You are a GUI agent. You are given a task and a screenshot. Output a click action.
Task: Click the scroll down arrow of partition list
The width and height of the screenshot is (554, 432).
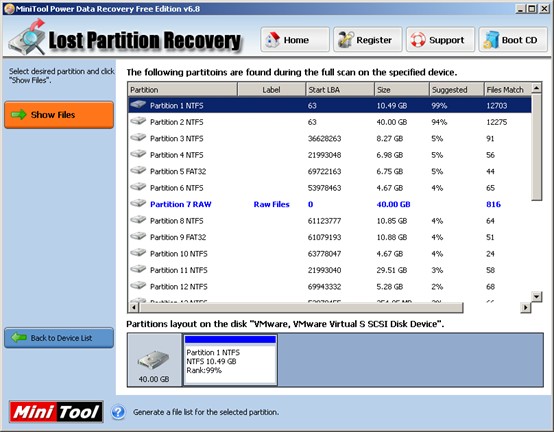[536, 297]
